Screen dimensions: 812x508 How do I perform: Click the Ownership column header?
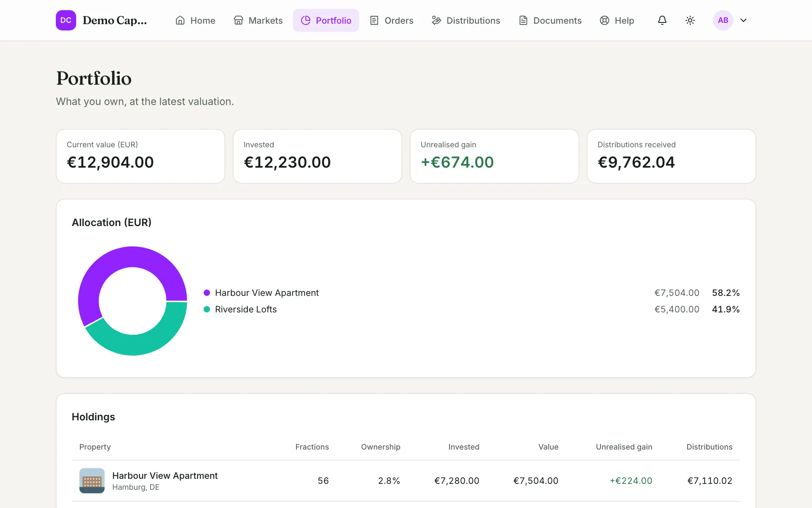pos(381,447)
